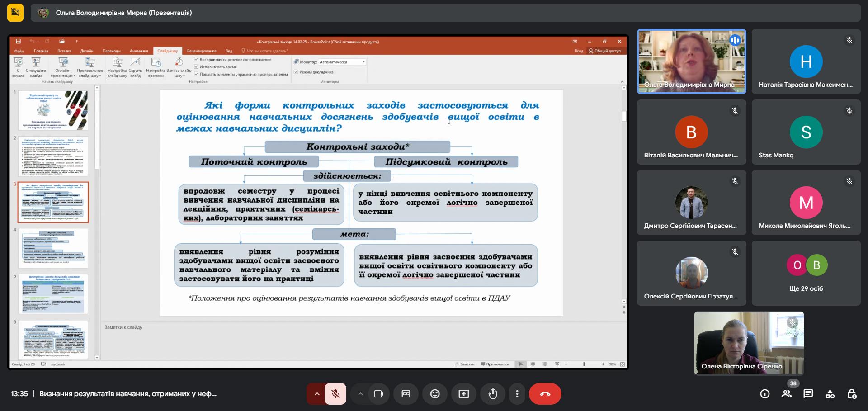Screen dimensions: 868x411
Task: Open audio settings chevron beside microphone
Action: pos(316,394)
